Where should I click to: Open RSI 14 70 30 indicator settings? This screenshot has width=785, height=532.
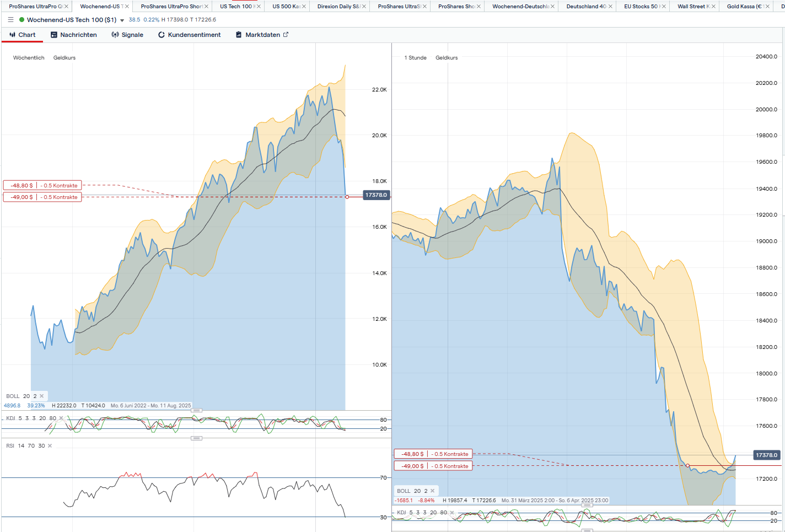point(25,446)
